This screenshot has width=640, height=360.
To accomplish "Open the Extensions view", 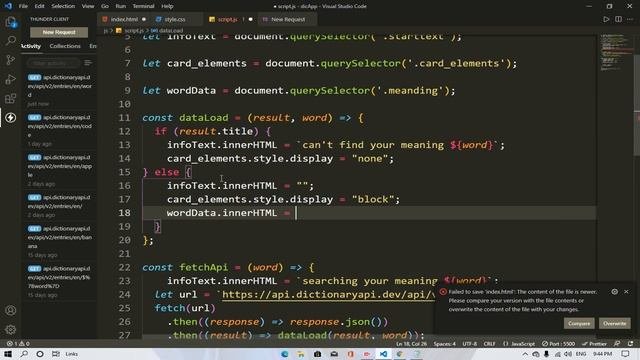I will point(11,98).
